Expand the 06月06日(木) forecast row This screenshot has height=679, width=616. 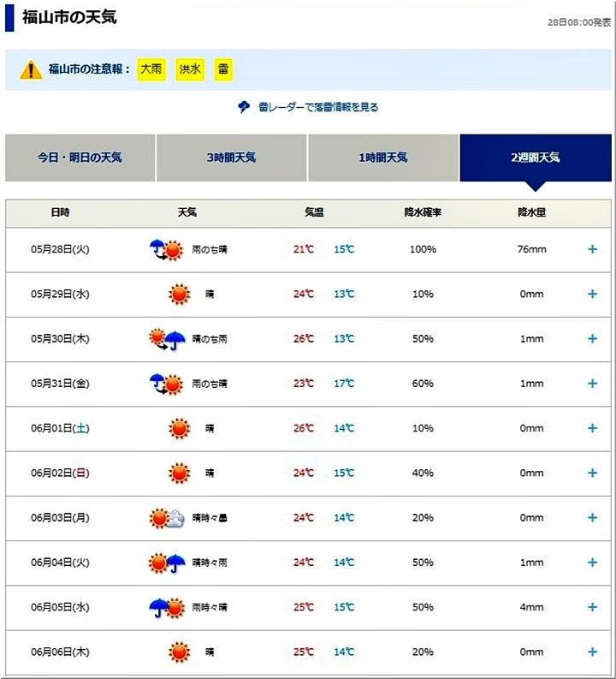[592, 652]
